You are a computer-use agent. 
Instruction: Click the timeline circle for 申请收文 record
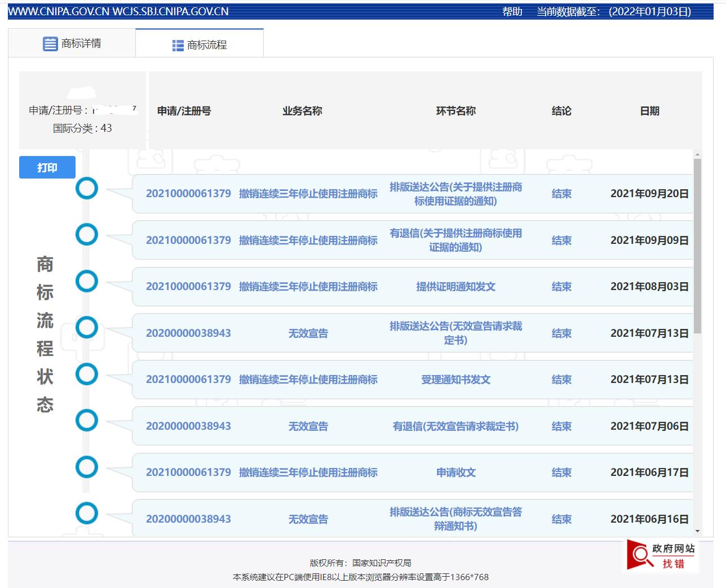(87, 467)
